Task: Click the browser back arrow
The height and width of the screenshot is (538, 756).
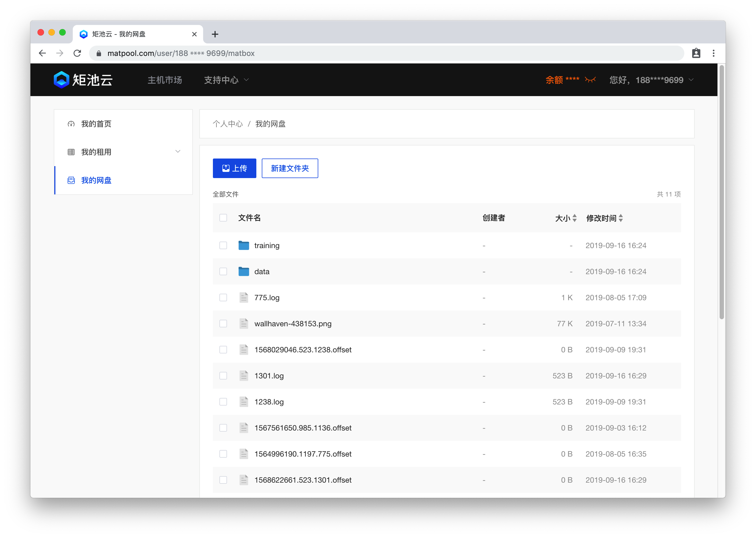Action: coord(42,53)
